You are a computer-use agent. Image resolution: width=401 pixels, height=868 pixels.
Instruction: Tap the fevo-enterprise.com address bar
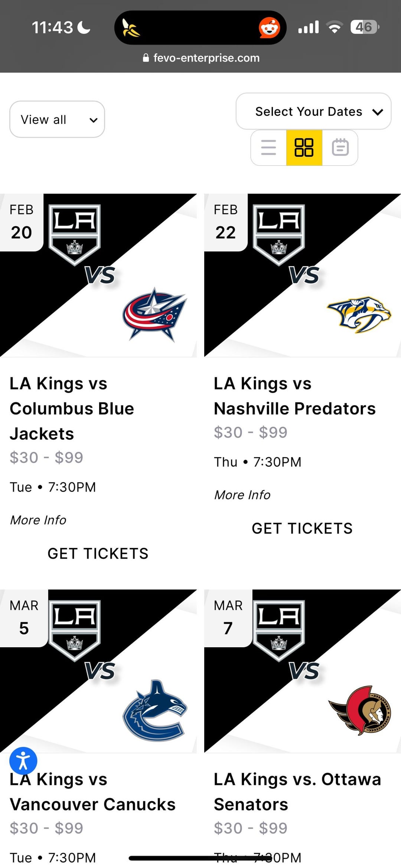206,58
